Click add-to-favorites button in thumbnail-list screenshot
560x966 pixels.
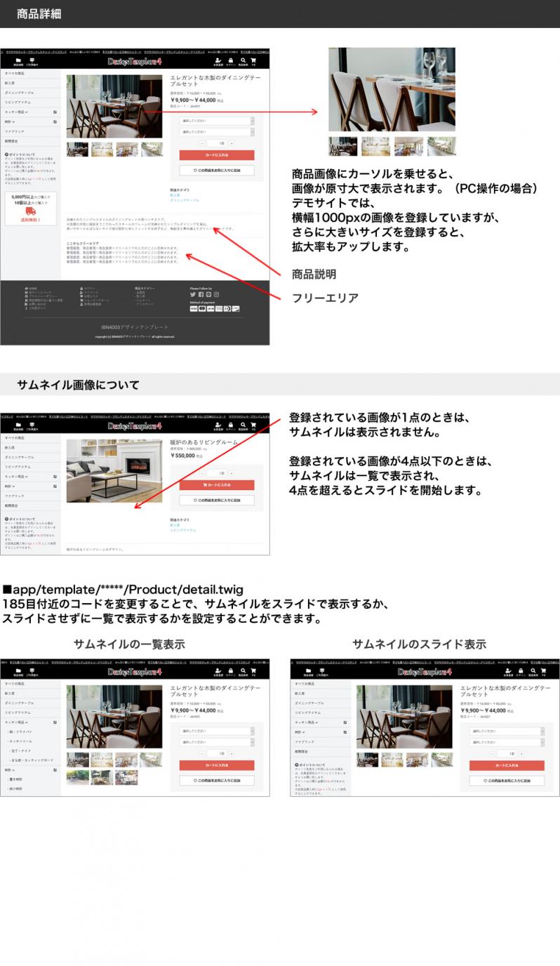[x=217, y=780]
